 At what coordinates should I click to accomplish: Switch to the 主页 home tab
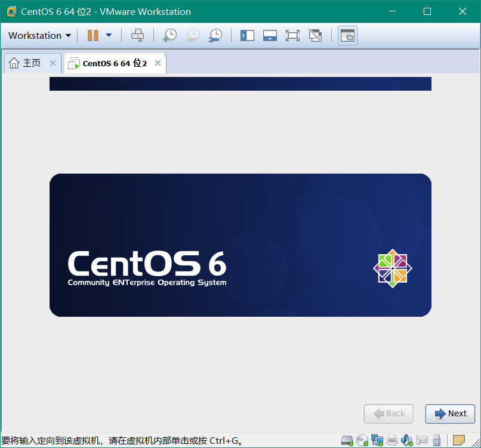point(26,63)
